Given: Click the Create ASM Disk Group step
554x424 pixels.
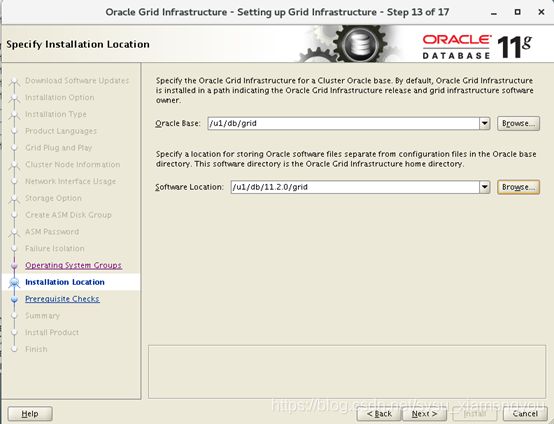Looking at the screenshot, I should pos(68,215).
